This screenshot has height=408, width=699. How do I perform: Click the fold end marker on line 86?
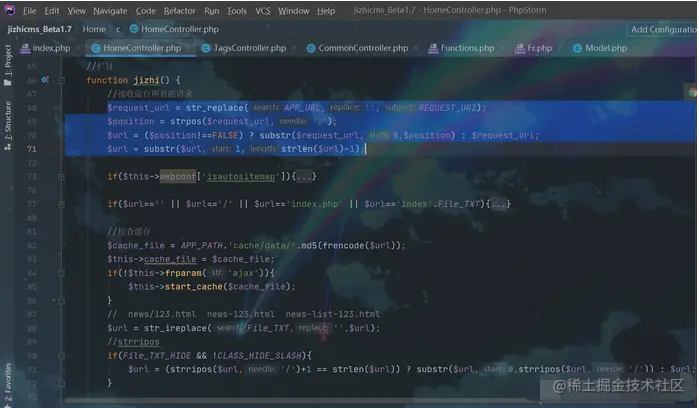tap(62, 301)
